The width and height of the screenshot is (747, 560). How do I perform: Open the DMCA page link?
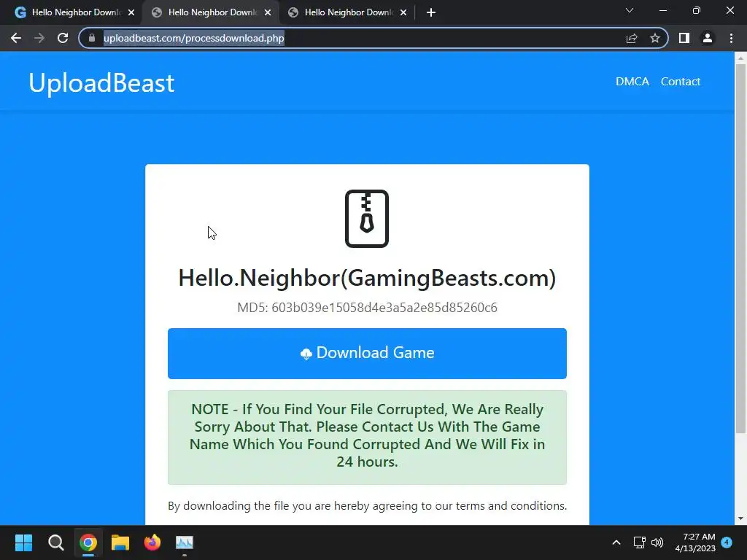(x=632, y=82)
